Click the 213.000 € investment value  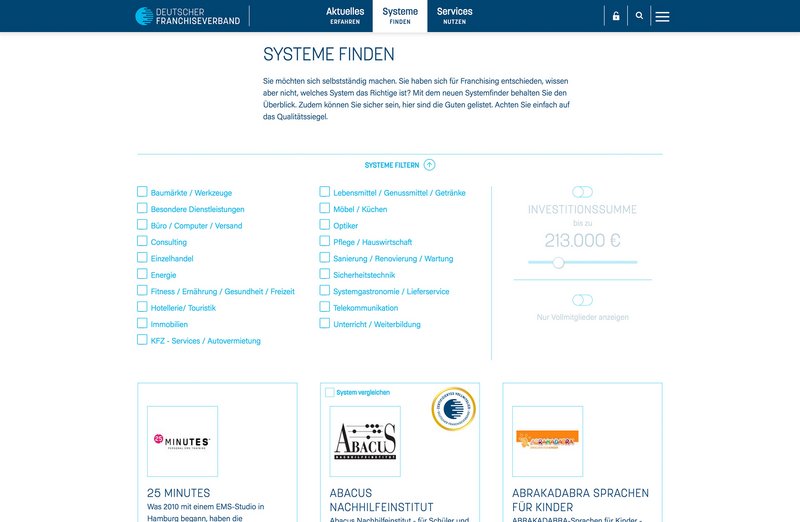pyautogui.click(x=582, y=240)
